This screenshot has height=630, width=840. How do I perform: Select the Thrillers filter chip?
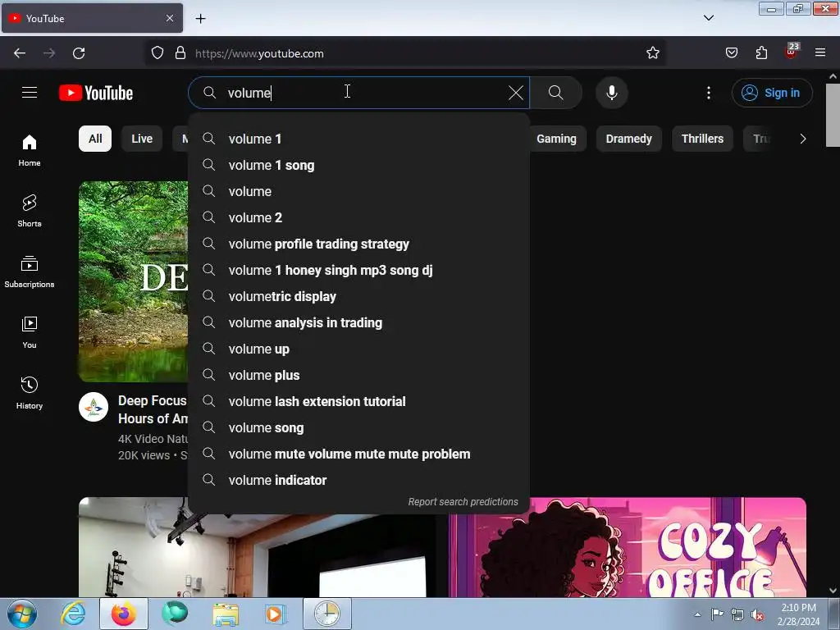(x=702, y=139)
